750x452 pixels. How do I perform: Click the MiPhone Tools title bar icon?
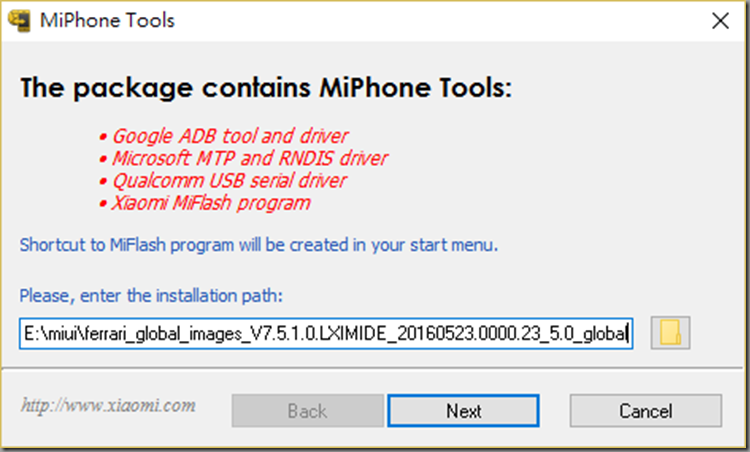19,21
